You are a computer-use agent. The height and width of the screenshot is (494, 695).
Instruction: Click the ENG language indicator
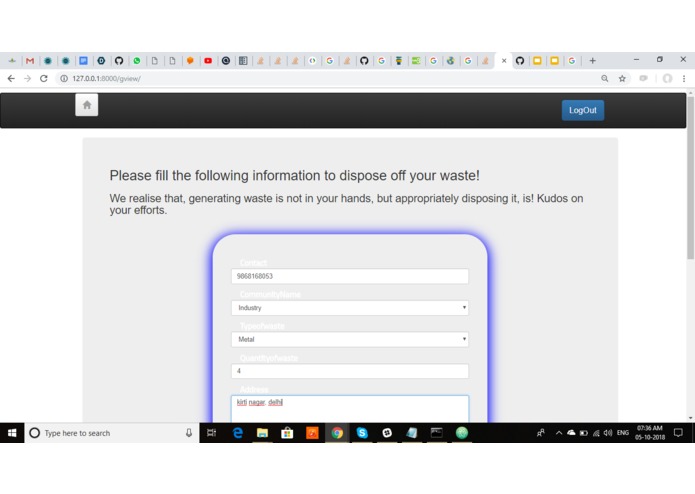(623, 433)
